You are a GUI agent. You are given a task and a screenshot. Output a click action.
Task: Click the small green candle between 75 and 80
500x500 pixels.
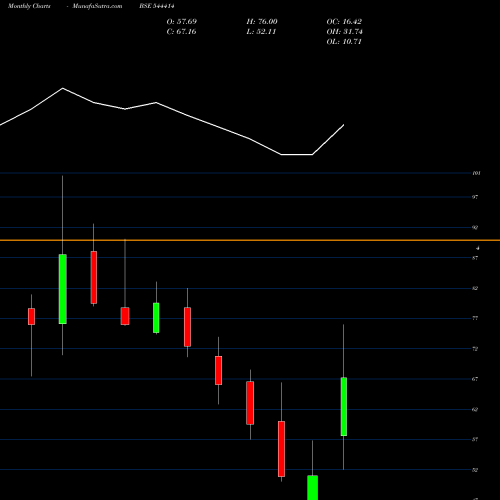[x=156, y=318]
